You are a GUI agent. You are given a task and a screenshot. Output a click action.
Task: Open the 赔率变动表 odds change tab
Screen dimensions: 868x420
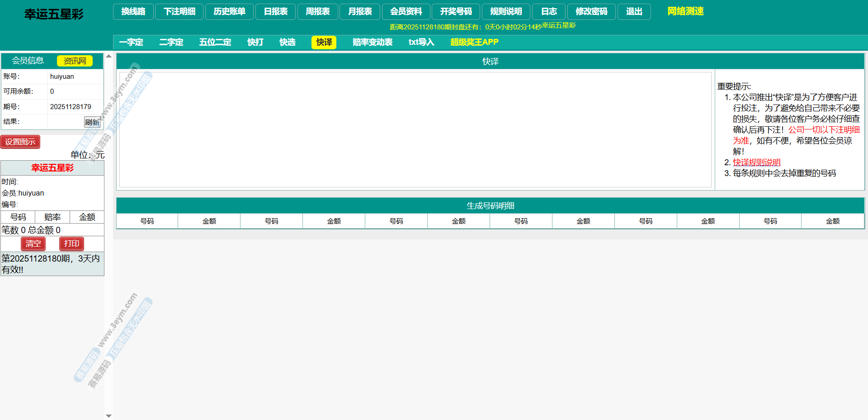point(373,42)
